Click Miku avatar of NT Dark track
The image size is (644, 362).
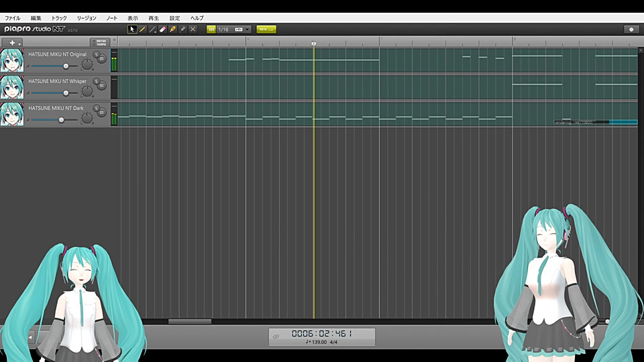pos(12,114)
